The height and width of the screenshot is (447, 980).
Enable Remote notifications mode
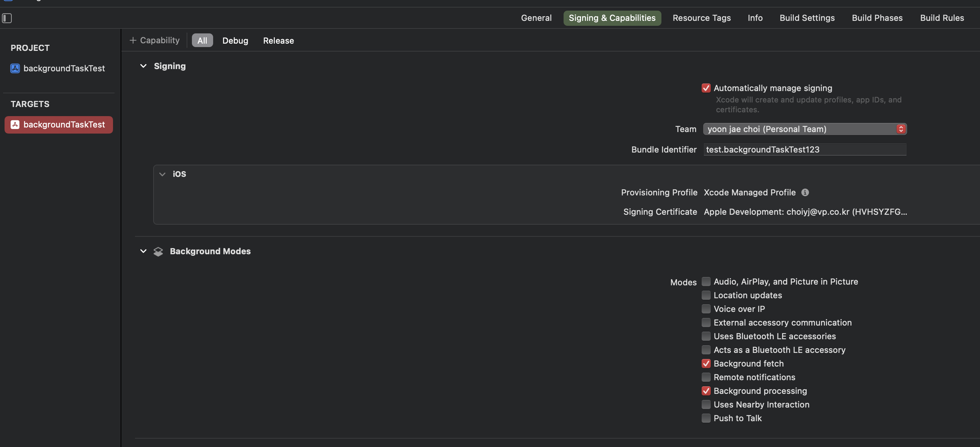click(x=706, y=377)
